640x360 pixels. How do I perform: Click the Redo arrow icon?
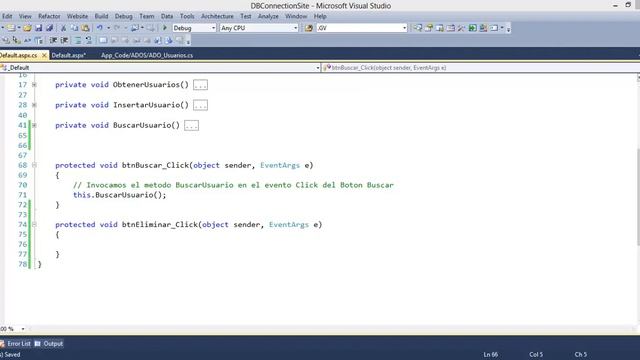tap(117, 27)
